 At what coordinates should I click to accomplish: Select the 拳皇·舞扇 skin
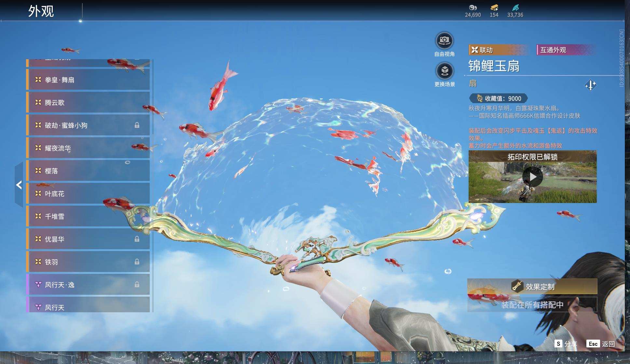pyautogui.click(x=88, y=80)
